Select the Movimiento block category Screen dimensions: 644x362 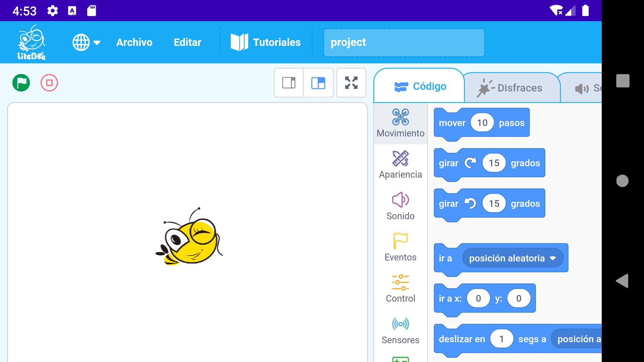[x=400, y=123]
